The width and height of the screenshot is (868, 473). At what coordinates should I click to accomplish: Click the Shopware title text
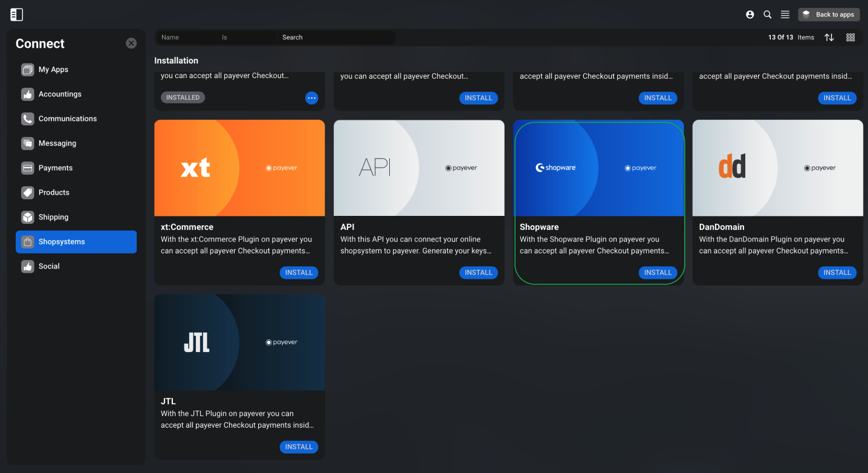click(x=539, y=227)
